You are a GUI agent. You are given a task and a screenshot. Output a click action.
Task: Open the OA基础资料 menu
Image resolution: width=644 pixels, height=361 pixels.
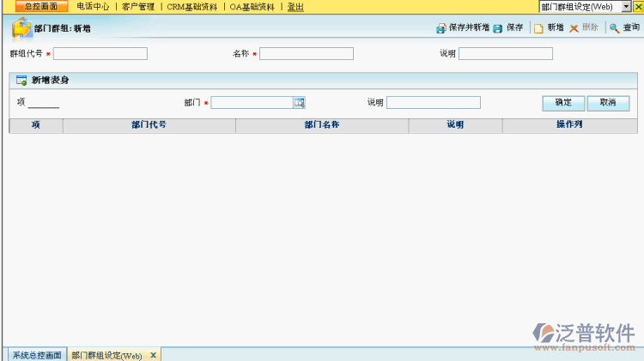coord(252,7)
